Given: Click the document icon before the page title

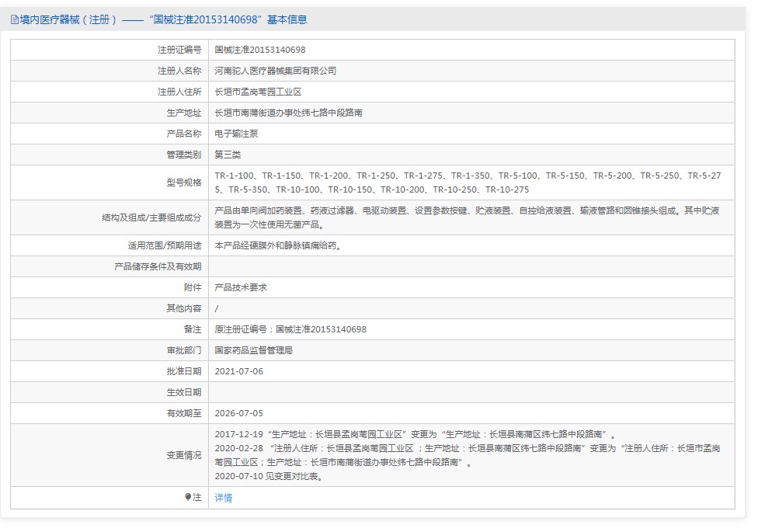Looking at the screenshot, I should (x=15, y=20).
